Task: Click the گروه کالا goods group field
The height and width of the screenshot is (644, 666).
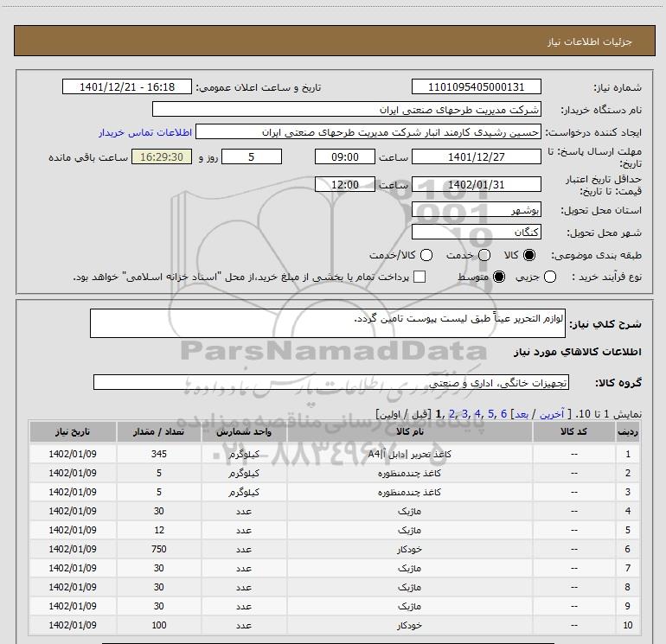Action: [x=331, y=382]
